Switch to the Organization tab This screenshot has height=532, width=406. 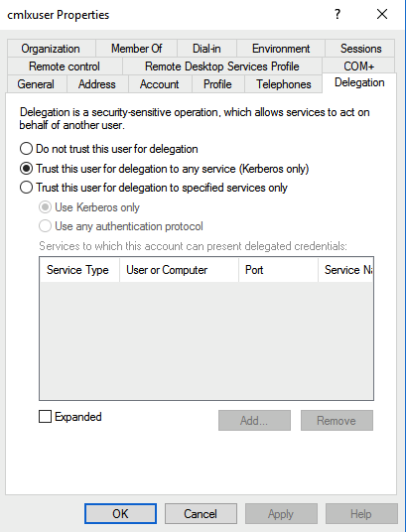(x=51, y=49)
